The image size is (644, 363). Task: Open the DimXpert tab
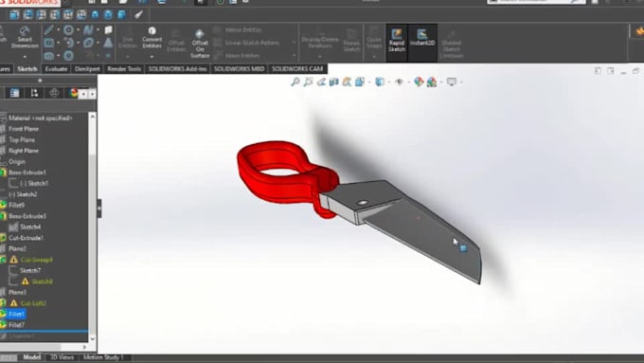(x=87, y=68)
